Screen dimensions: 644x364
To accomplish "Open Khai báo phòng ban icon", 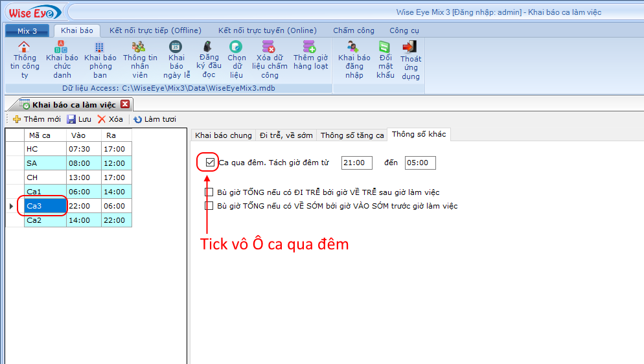I will point(100,47).
